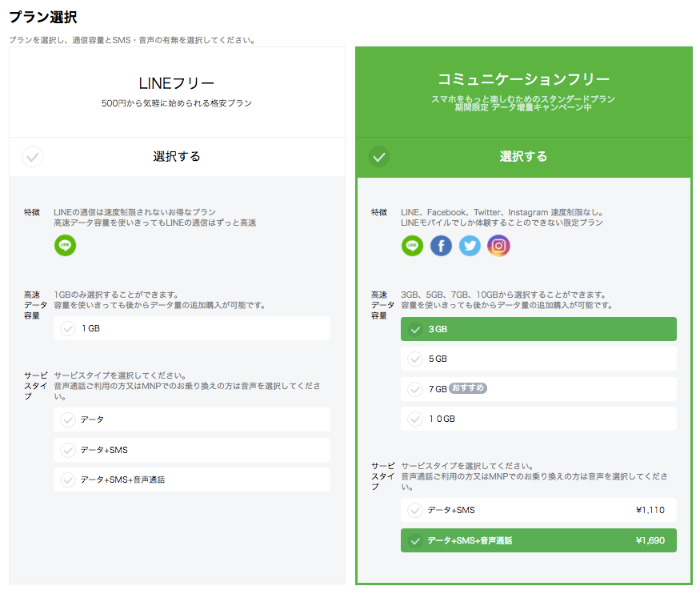Select the ¥1,690 データ+SMS+音声通話 option
The height and width of the screenshot is (594, 700).
point(538,540)
